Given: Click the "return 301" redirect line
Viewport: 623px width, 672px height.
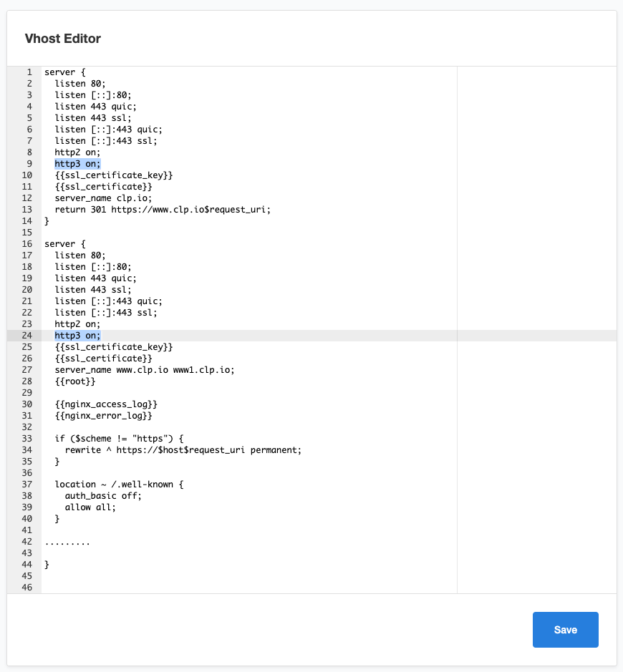Looking at the screenshot, I should click(163, 210).
